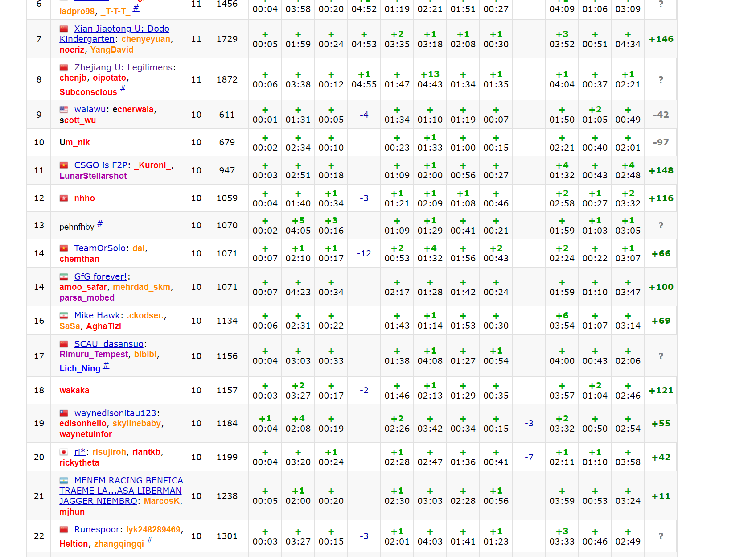Screen dimensions: 756x557
Task: Click the flag next to waynedisonitau123 team
Action: pos(64,413)
